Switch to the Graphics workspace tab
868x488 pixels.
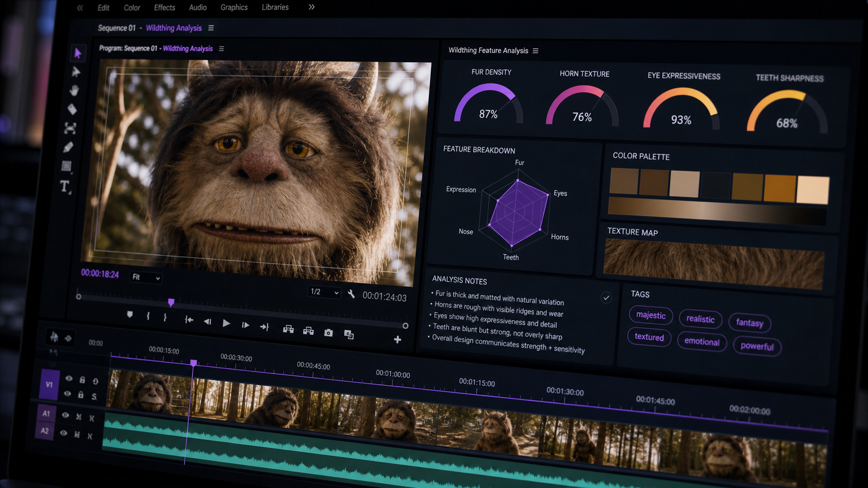tap(234, 7)
